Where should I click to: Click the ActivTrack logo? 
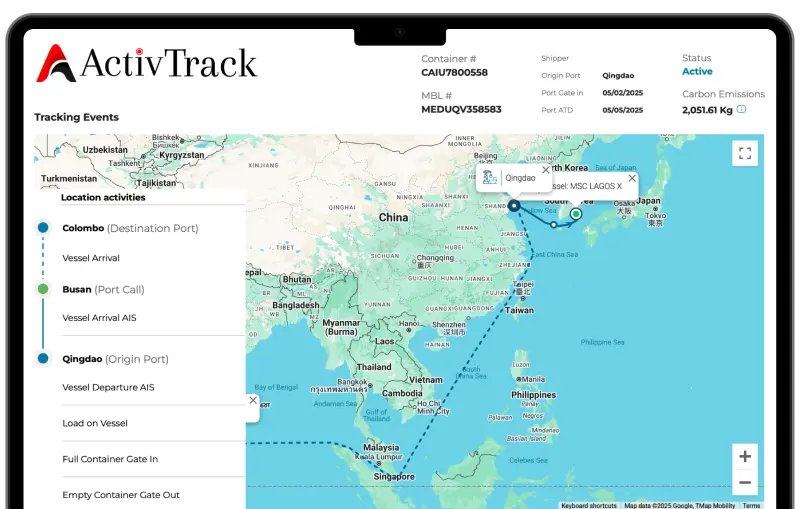click(x=146, y=64)
